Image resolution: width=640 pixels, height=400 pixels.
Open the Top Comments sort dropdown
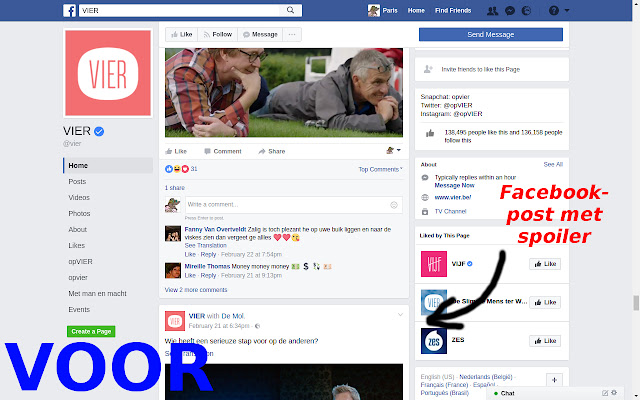[x=380, y=169]
